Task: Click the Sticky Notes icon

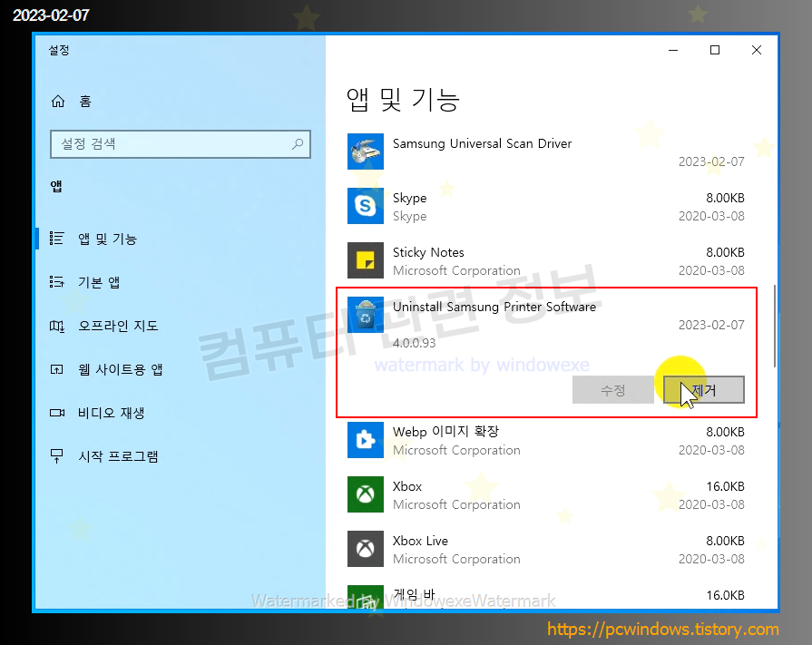Action: tap(365, 259)
